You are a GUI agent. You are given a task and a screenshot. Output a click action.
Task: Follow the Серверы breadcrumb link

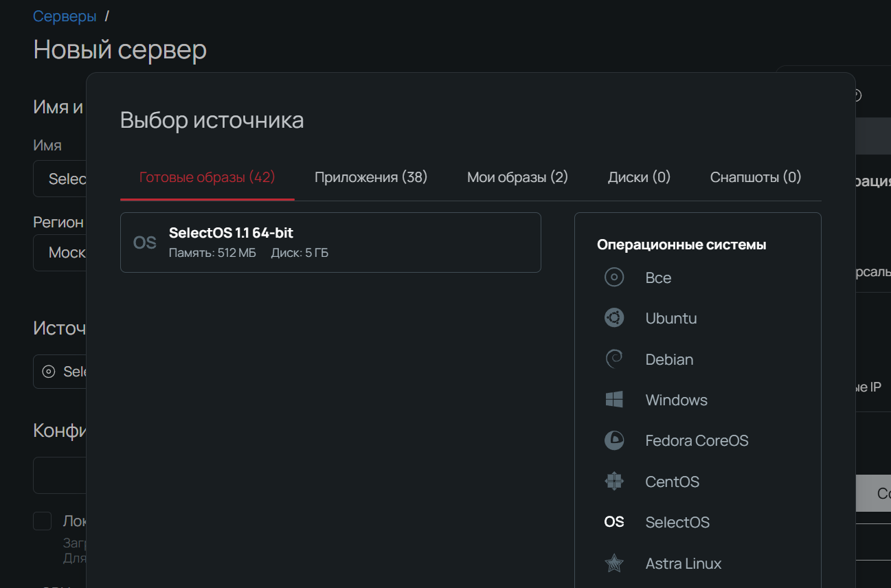(x=65, y=16)
